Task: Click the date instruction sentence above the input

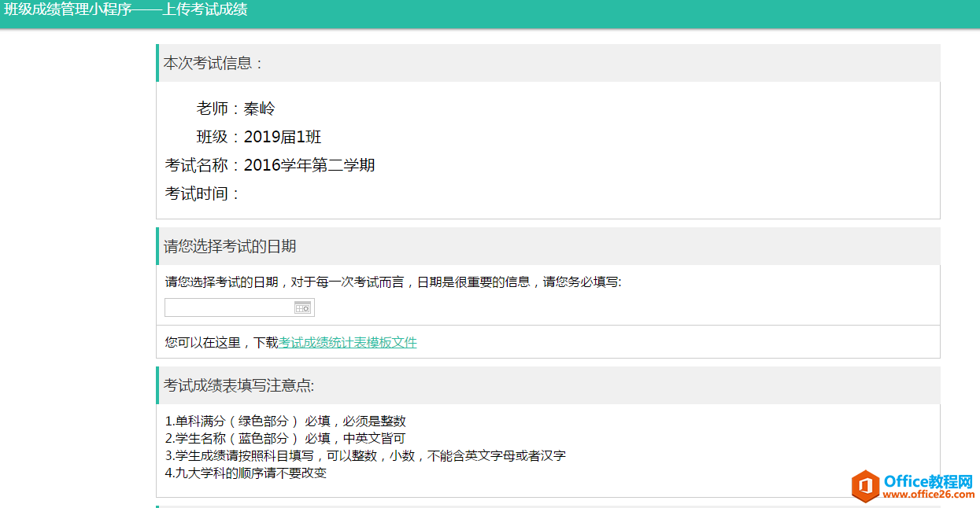Action: coord(393,282)
